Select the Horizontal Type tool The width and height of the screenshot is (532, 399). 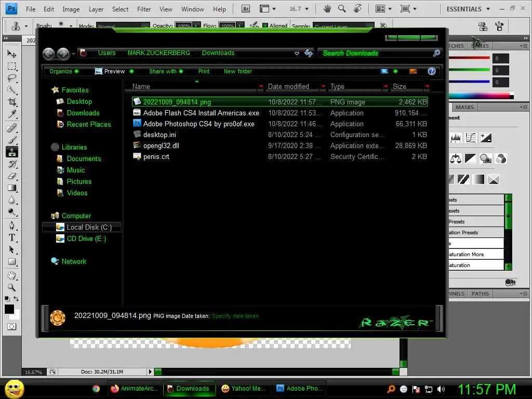[11, 237]
